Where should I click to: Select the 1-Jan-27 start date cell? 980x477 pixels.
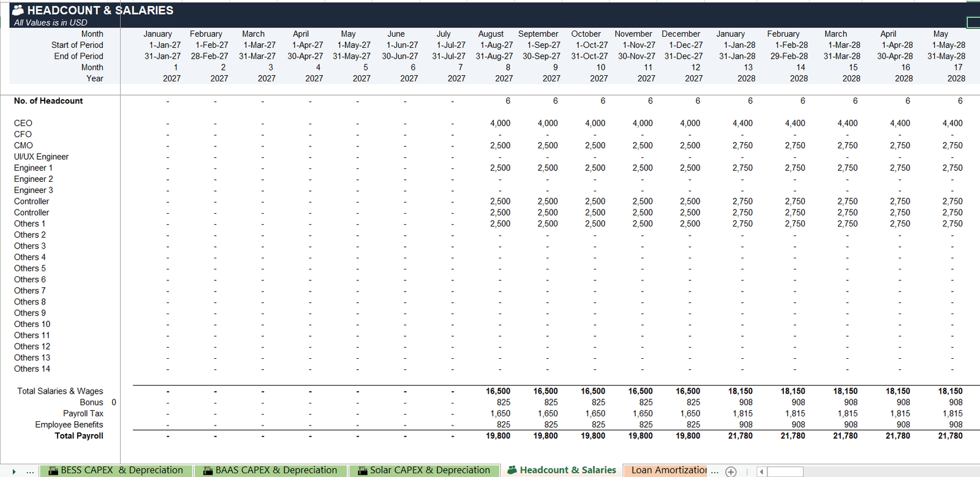(165, 45)
